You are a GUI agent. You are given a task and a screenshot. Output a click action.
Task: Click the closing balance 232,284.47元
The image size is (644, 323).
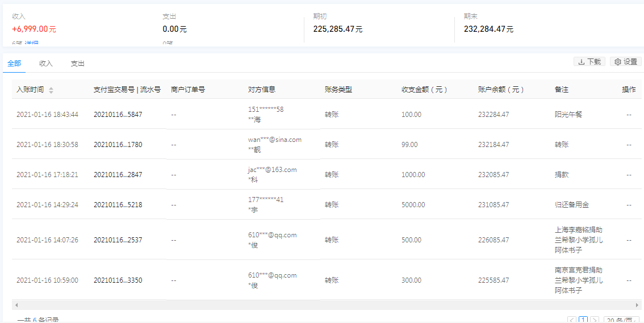[x=488, y=29]
